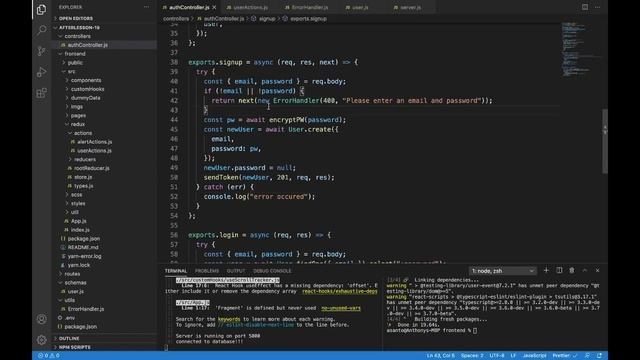The height and width of the screenshot is (360, 640).
Task: Open the Accounts menu icon
Action: pos(41,319)
